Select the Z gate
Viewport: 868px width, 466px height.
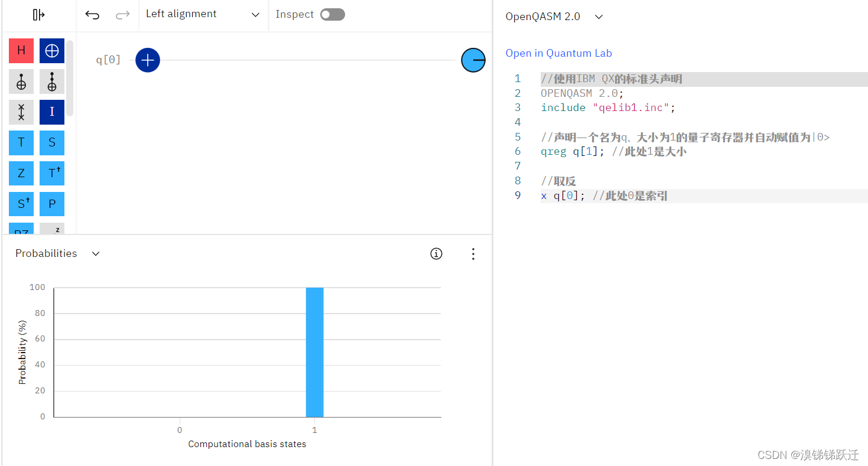tap(21, 173)
